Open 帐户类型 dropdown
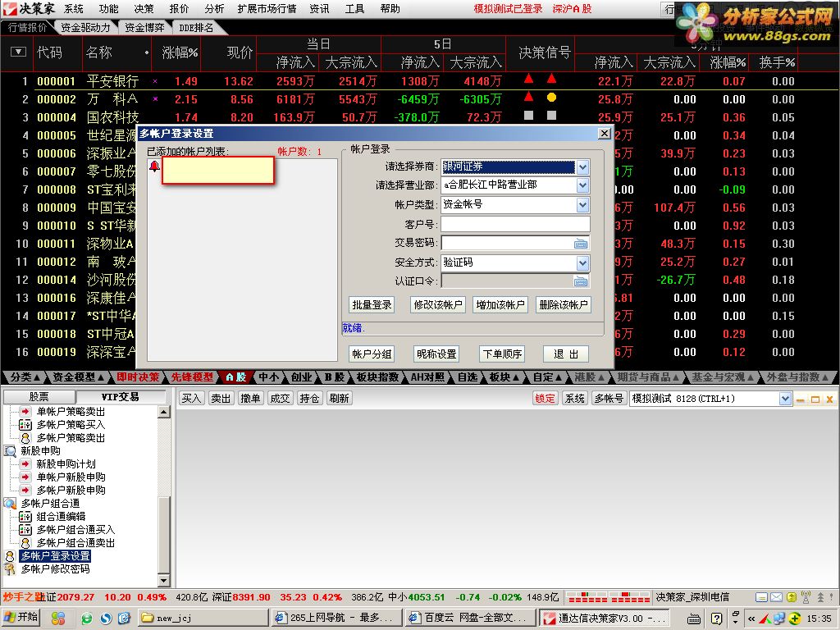The height and width of the screenshot is (630, 840). 583,204
